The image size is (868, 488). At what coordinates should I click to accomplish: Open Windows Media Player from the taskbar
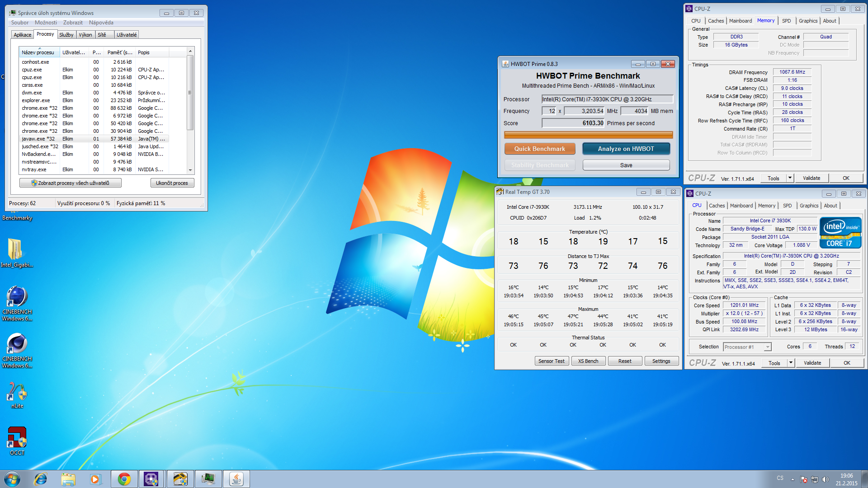tap(95, 479)
